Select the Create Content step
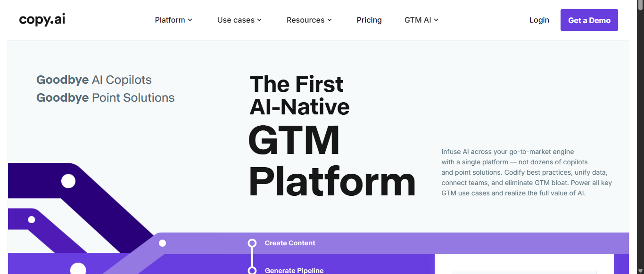Viewport: 644px width, 274px height. [x=290, y=243]
